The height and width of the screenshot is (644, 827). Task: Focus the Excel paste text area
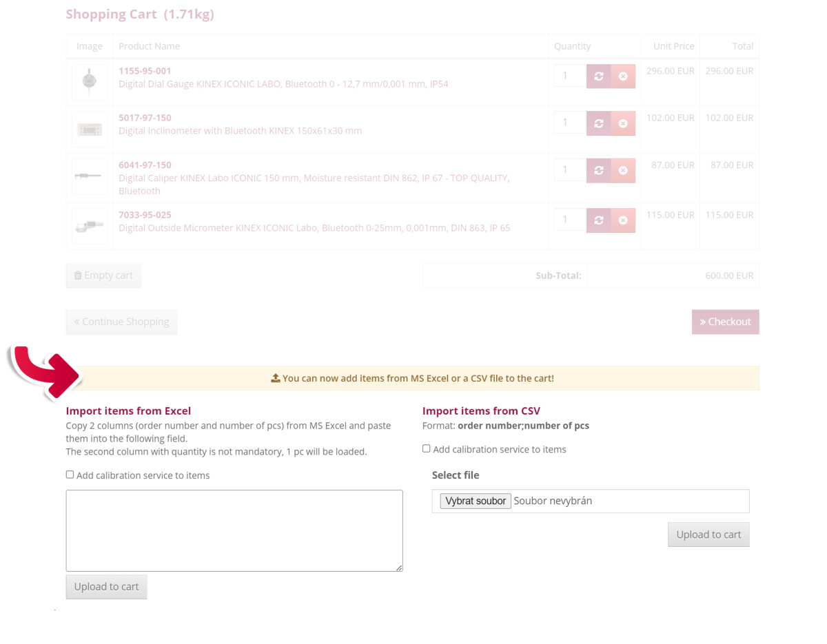pos(234,530)
